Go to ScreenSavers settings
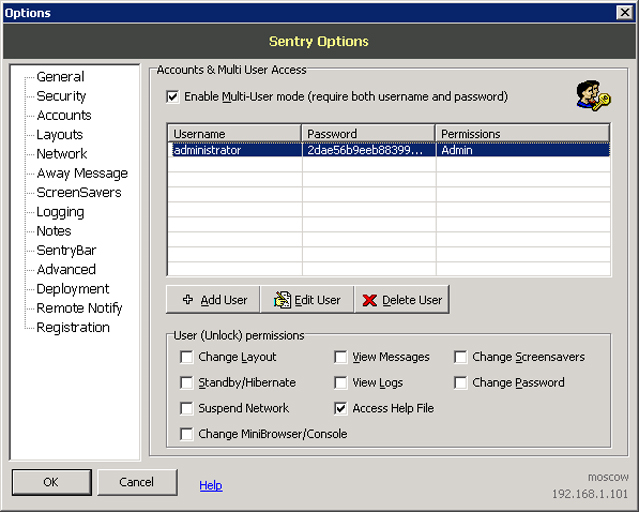This screenshot has width=639, height=513. coord(78,192)
